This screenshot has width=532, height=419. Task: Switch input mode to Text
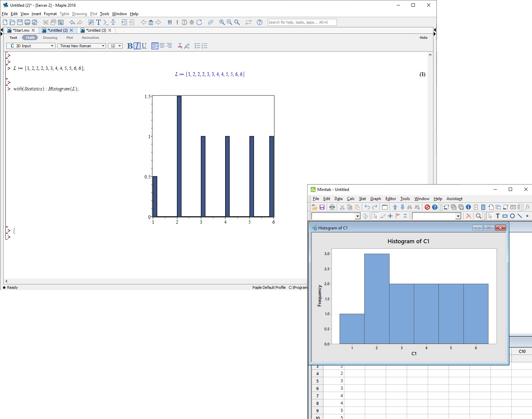click(x=14, y=38)
